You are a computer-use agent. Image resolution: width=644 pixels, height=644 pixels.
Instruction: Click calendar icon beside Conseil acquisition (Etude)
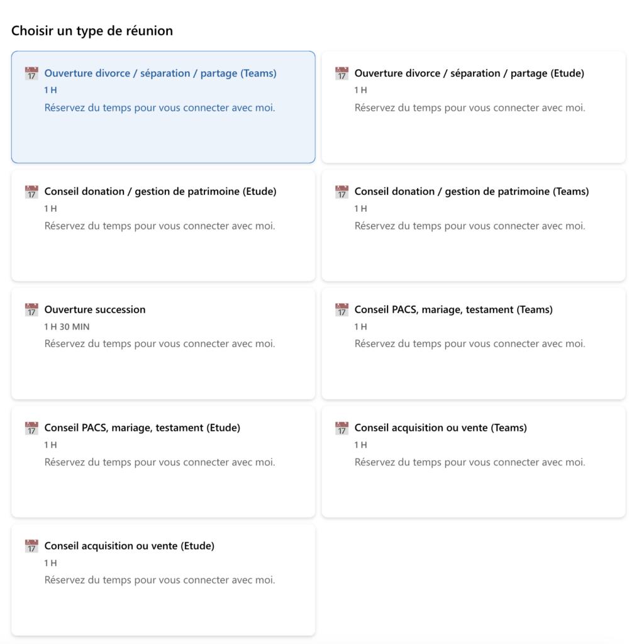[x=31, y=547]
